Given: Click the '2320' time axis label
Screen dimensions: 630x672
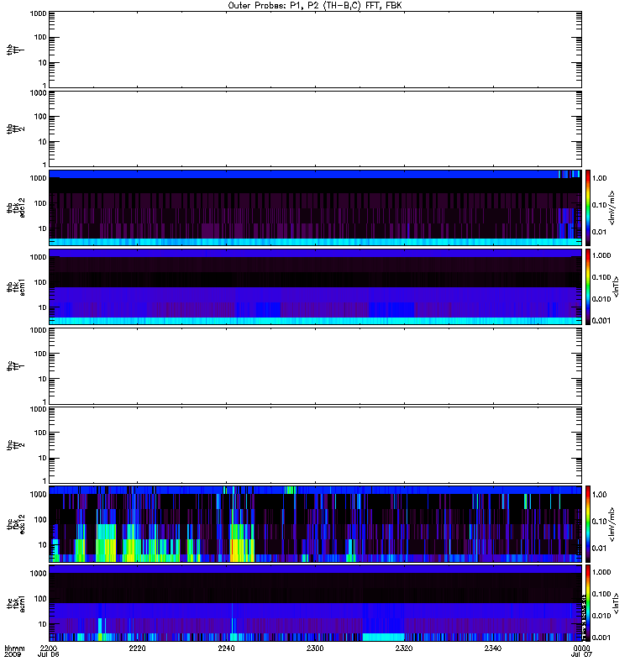Looking at the screenshot, I should click(404, 648).
